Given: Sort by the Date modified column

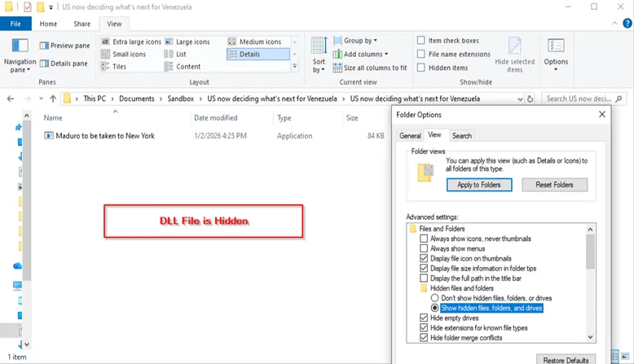Looking at the screenshot, I should pyautogui.click(x=215, y=118).
